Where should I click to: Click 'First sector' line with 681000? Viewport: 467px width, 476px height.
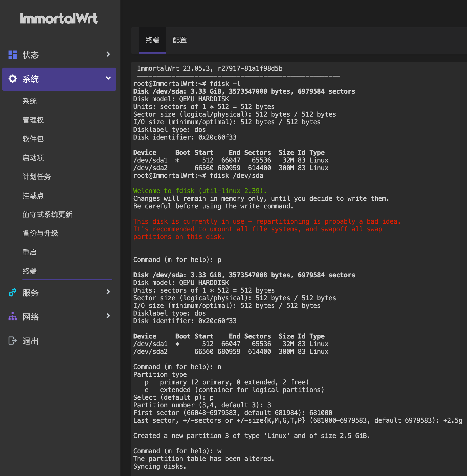pos(233,413)
